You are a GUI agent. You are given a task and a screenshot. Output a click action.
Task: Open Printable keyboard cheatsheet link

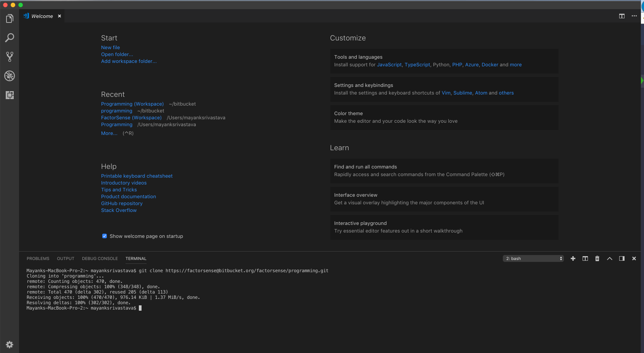[x=137, y=176]
